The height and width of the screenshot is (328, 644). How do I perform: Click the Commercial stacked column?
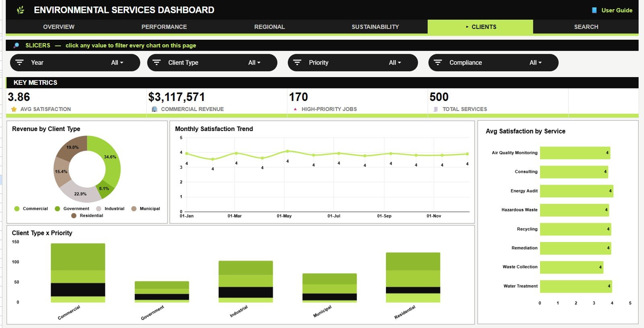click(78, 273)
